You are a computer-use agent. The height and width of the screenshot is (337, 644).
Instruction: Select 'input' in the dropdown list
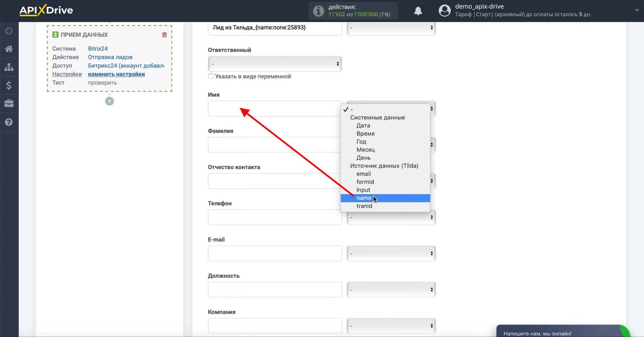coord(385,190)
